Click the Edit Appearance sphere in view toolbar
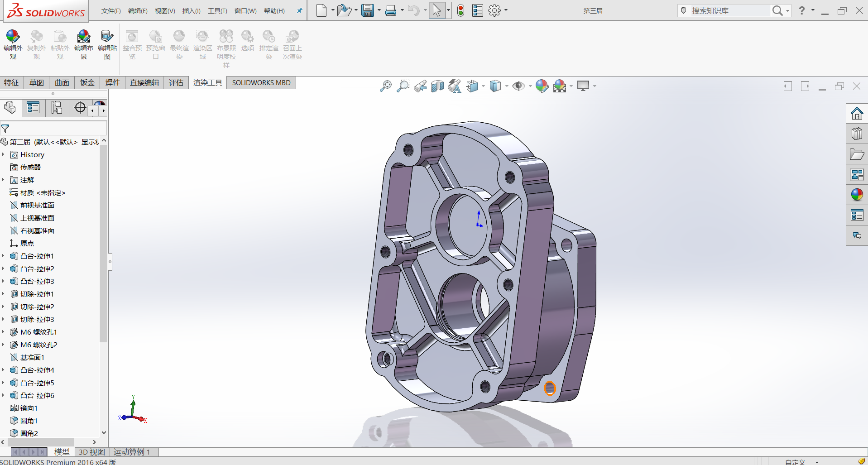Screen dimensions: 868x465 point(542,86)
